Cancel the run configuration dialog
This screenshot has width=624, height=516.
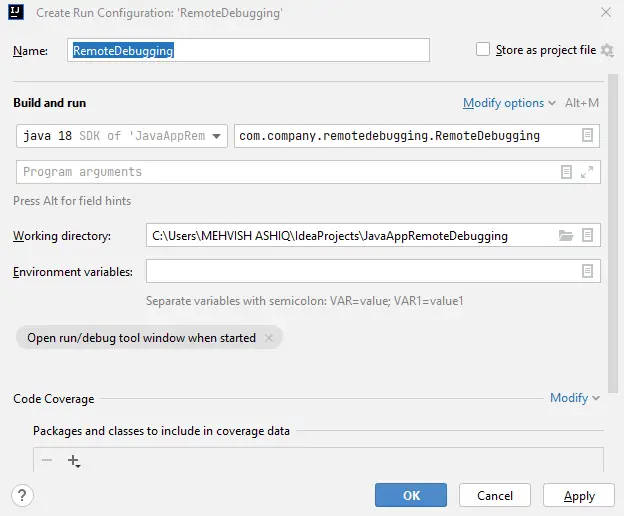(495, 495)
